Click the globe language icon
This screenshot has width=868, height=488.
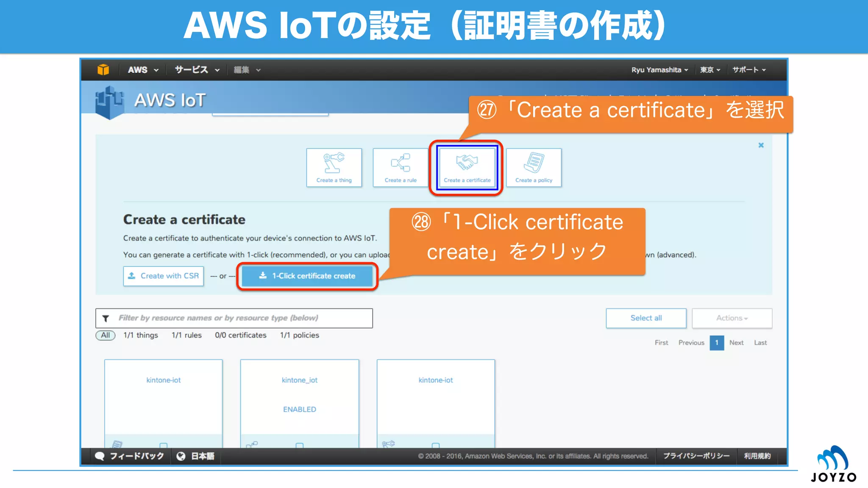pos(181,456)
